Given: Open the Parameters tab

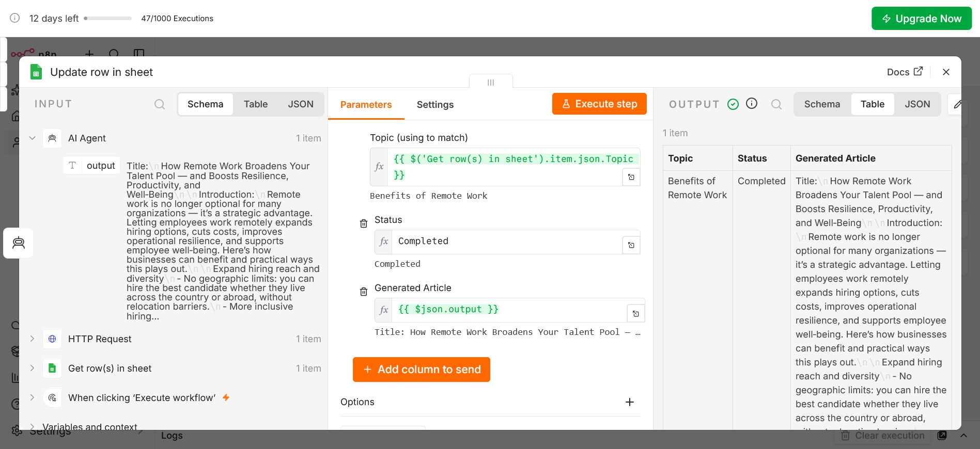Looking at the screenshot, I should [x=366, y=105].
